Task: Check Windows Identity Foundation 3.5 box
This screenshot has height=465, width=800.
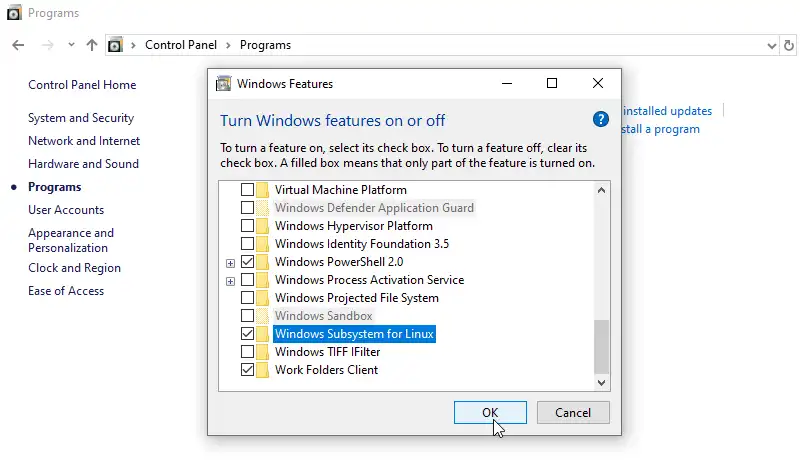Action: tap(247, 243)
